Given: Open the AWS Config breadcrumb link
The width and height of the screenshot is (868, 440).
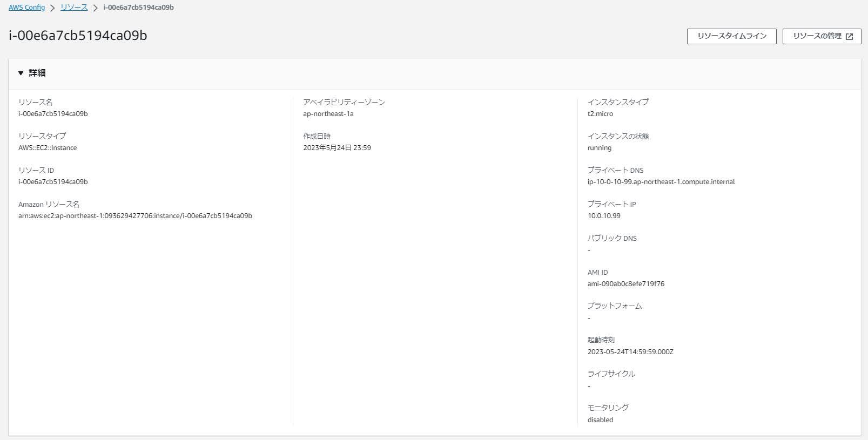Looking at the screenshot, I should (26, 8).
